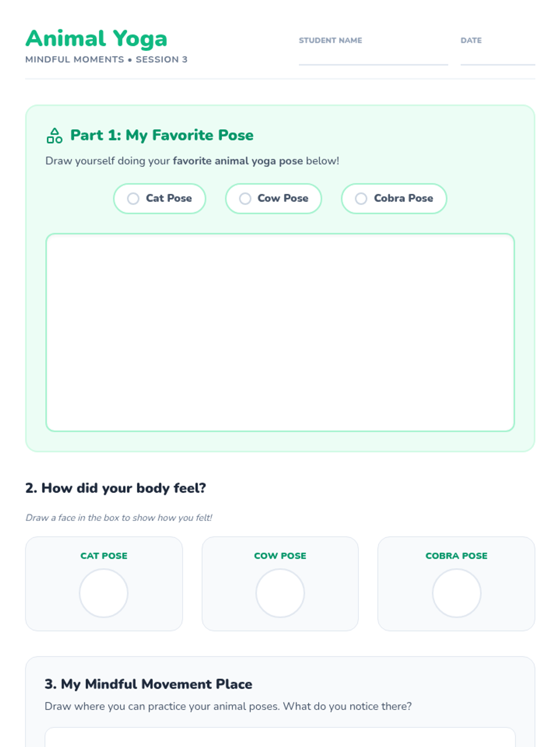
Task: Click the Cow Pose face circle
Action: coord(280,593)
